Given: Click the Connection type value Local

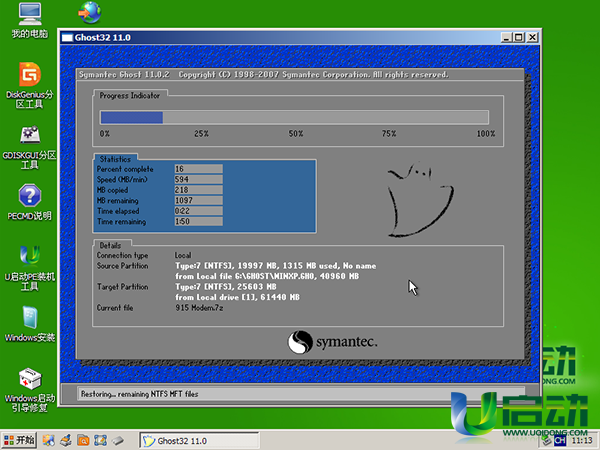Looking at the screenshot, I should (183, 255).
